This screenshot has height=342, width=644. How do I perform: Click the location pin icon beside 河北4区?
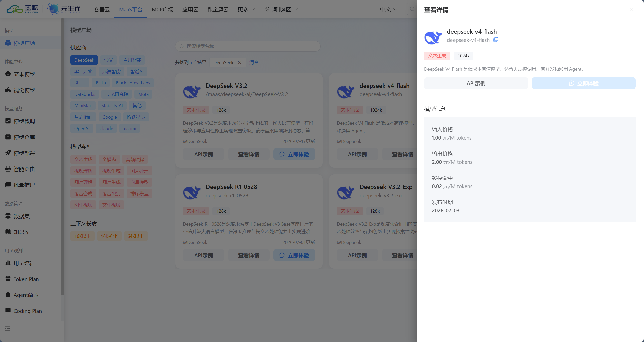[x=267, y=9]
